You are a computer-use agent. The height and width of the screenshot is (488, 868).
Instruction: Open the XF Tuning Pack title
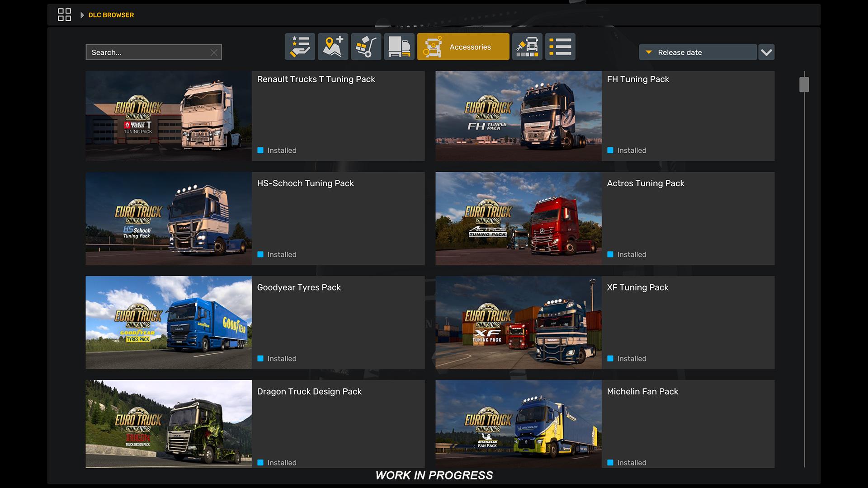[x=637, y=287]
